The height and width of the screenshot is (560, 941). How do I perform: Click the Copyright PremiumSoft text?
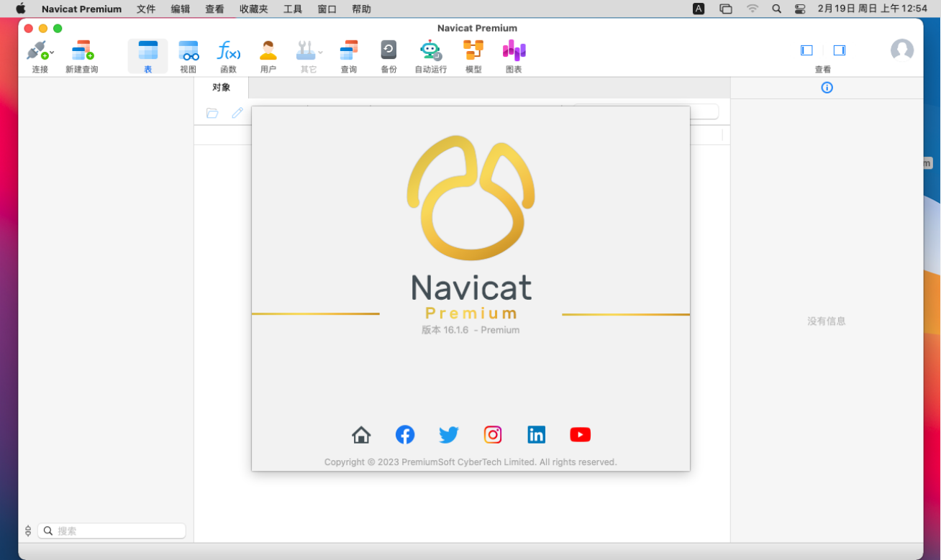tap(470, 462)
